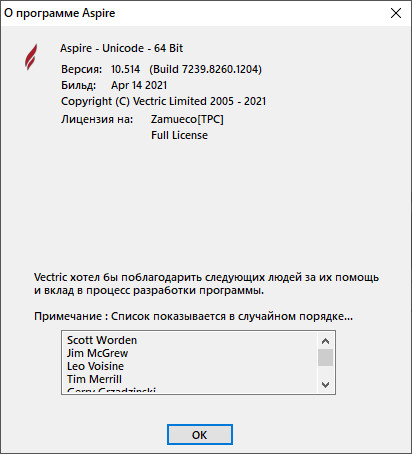Click the Full License text
Image resolution: width=412 pixels, height=454 pixels.
pyautogui.click(x=179, y=135)
